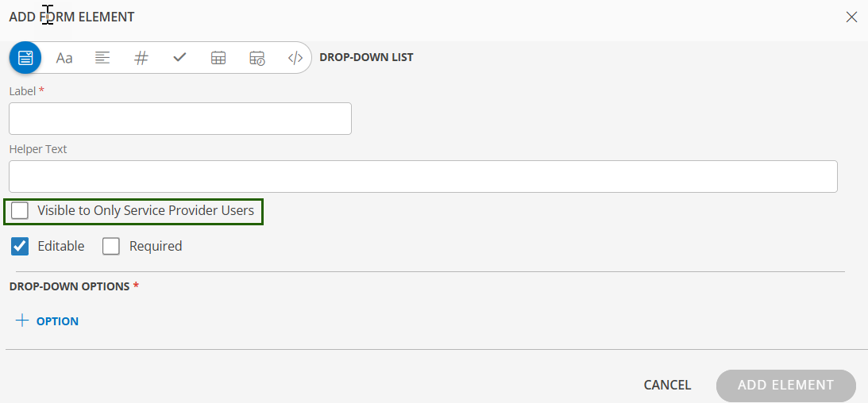Tick the Required checkbox
This screenshot has width=868, height=403.
tap(111, 247)
